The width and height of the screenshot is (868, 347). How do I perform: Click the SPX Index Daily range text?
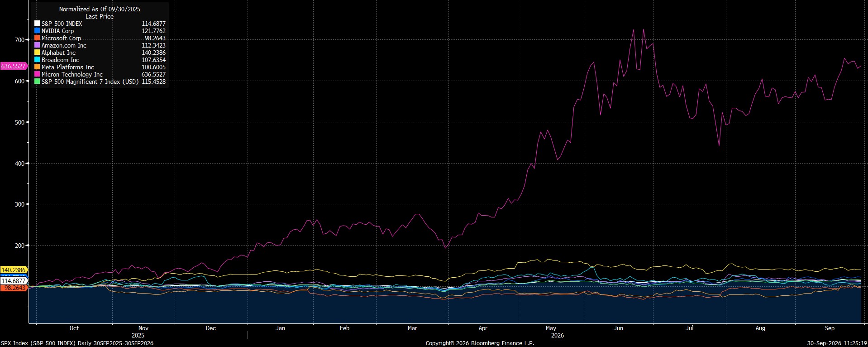[77, 343]
